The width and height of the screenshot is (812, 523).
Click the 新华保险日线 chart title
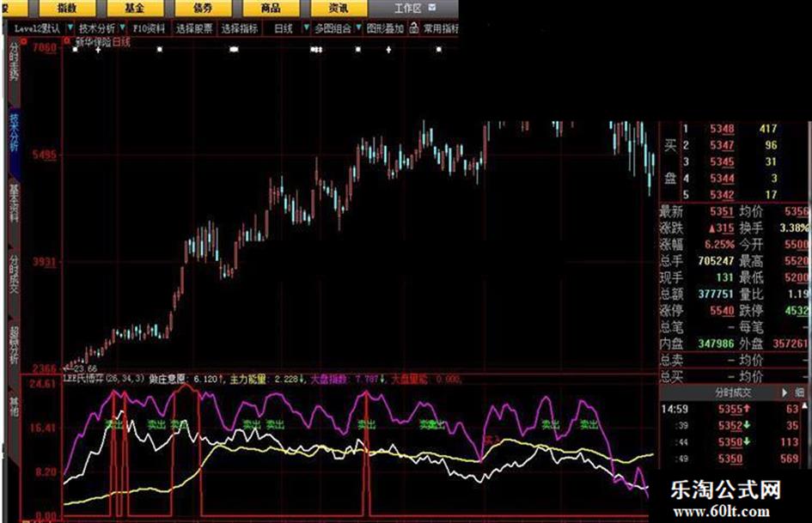103,42
